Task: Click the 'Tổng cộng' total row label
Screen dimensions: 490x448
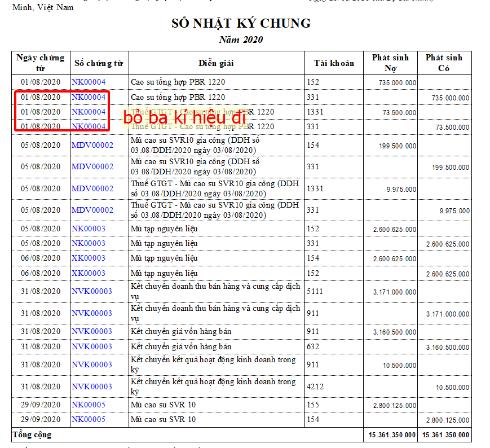Action: click(x=32, y=435)
